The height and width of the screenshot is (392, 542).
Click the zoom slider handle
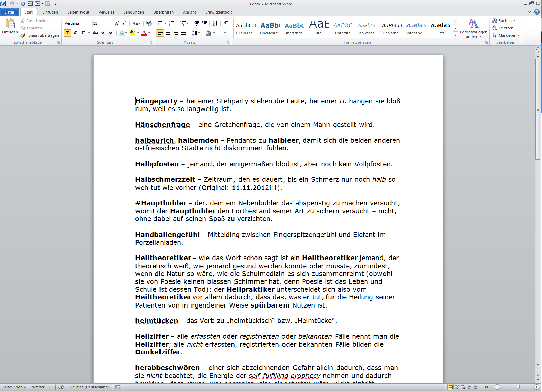(x=518, y=387)
